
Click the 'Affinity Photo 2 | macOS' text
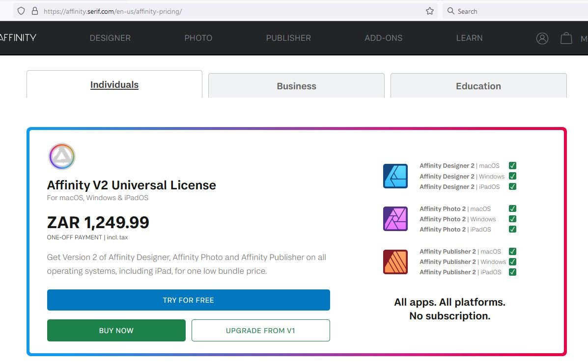tap(455, 208)
